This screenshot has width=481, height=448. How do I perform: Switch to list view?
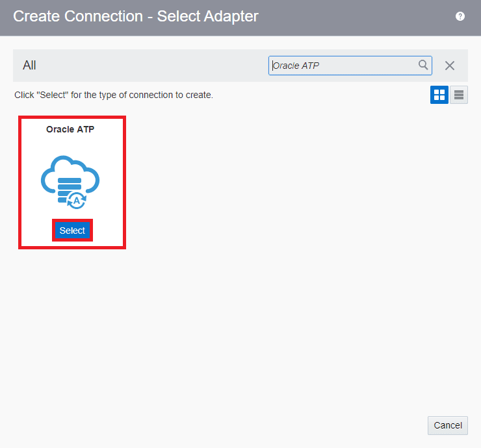[x=459, y=95]
